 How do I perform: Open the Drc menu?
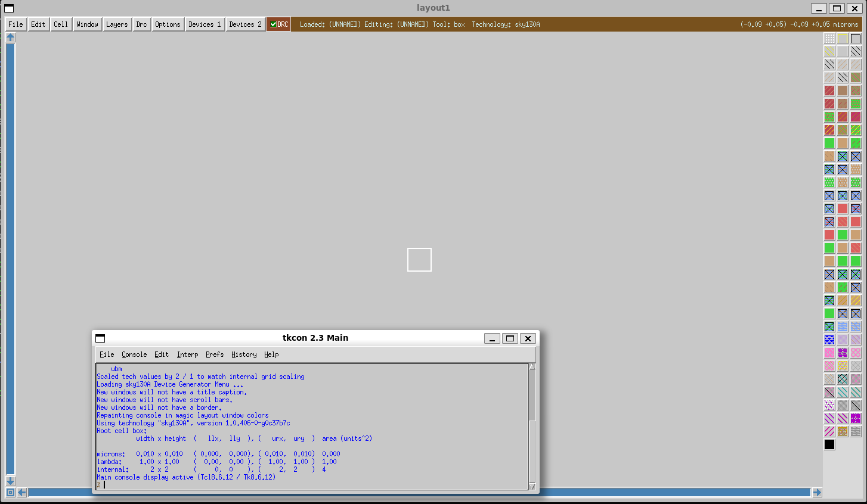coord(141,24)
